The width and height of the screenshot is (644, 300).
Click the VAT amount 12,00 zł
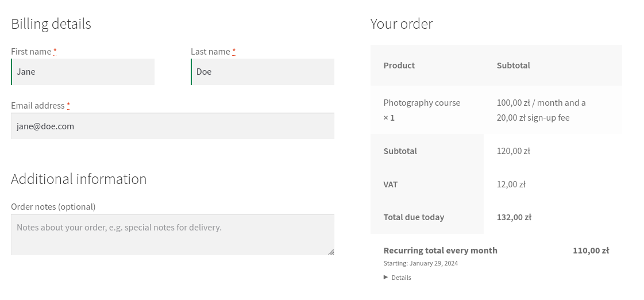(511, 184)
